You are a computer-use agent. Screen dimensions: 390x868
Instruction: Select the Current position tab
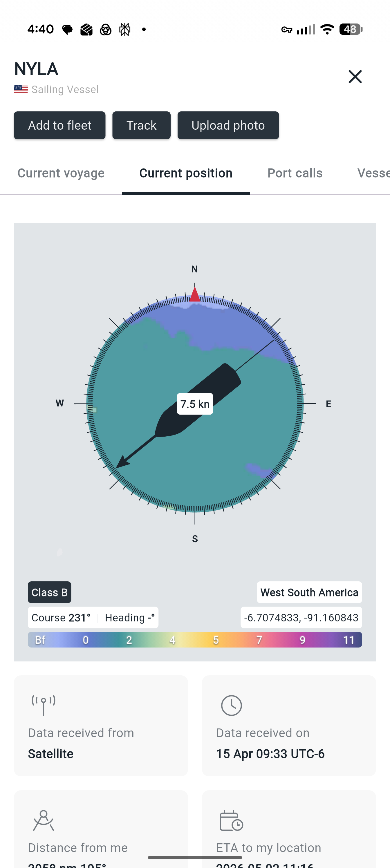[186, 173]
